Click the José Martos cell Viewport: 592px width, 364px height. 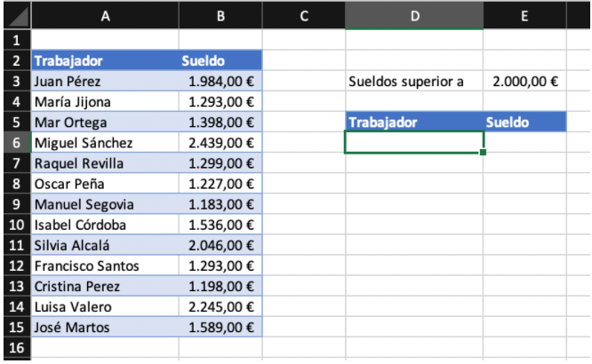point(105,327)
